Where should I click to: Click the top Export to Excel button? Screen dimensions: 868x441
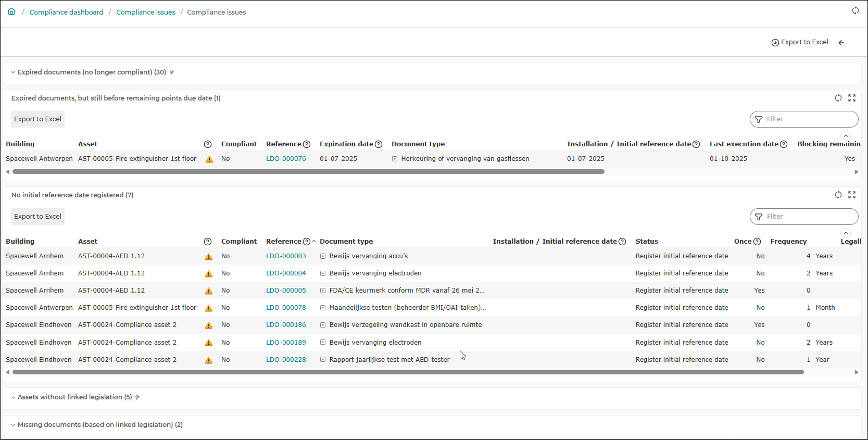pos(800,42)
